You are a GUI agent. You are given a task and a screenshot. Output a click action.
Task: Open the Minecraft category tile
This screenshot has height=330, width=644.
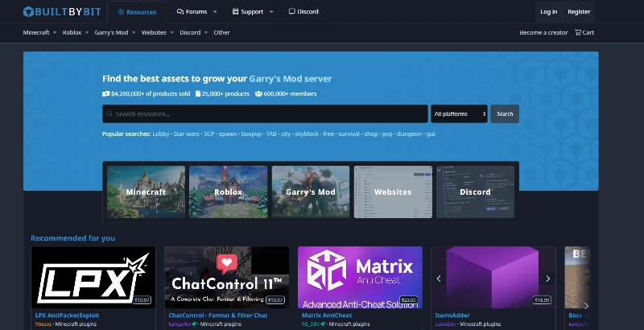[x=147, y=192]
